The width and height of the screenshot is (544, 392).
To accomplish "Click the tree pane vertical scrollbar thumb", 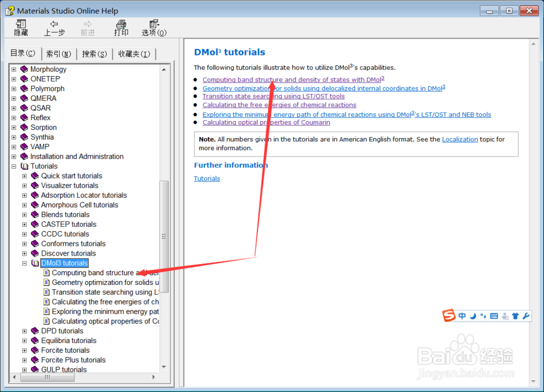I will click(164, 237).
